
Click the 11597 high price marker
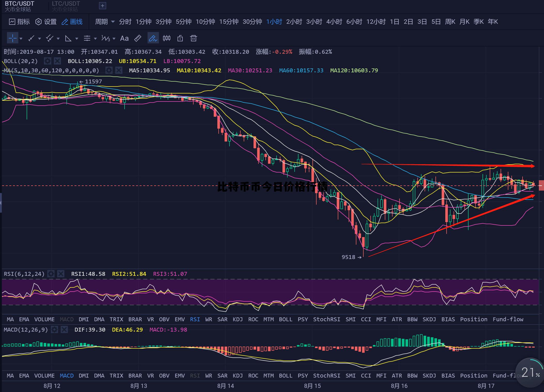point(91,82)
